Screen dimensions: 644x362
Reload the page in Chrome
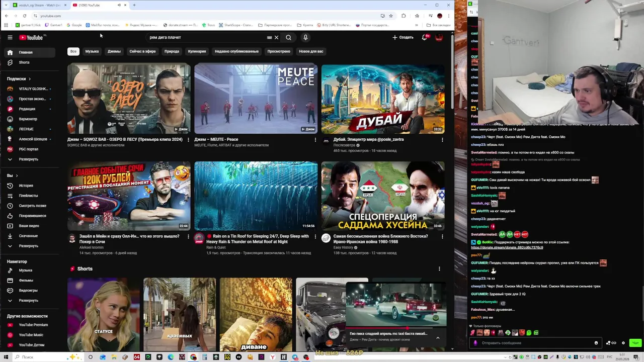coord(24,16)
